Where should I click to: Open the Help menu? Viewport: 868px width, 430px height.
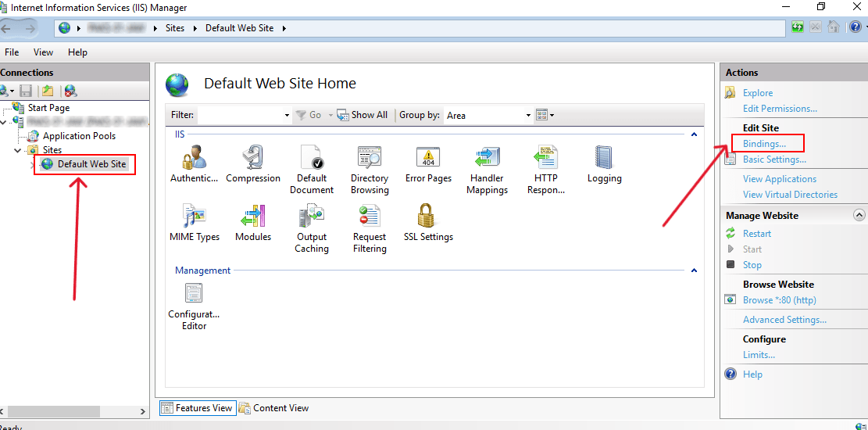click(x=77, y=52)
